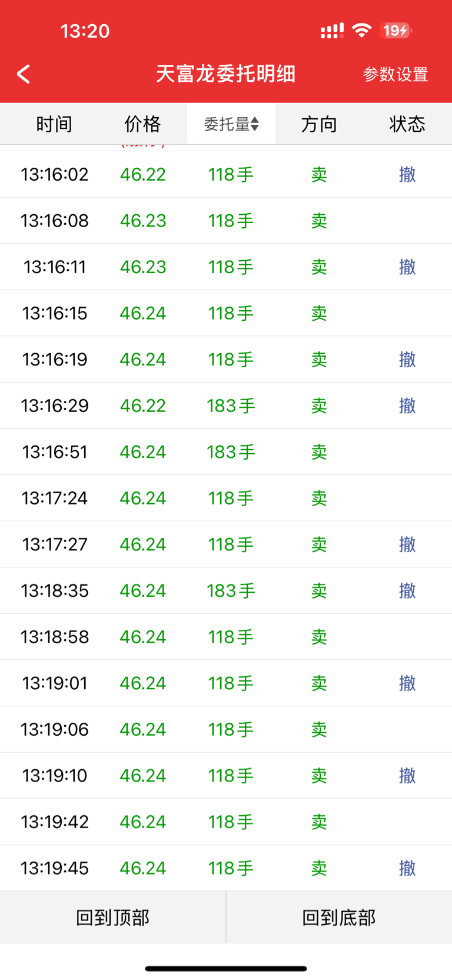Select the 价格 column header

click(x=142, y=124)
